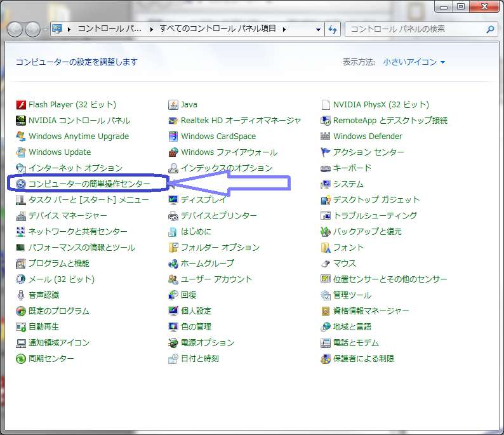Click the Realtek HD オーディオマネージャ icon
The image size is (504, 435).
(173, 121)
